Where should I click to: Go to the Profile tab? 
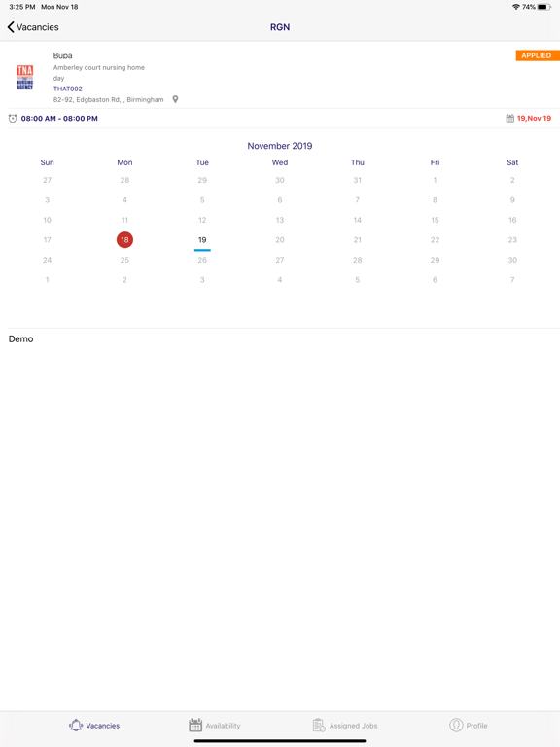[469, 726]
